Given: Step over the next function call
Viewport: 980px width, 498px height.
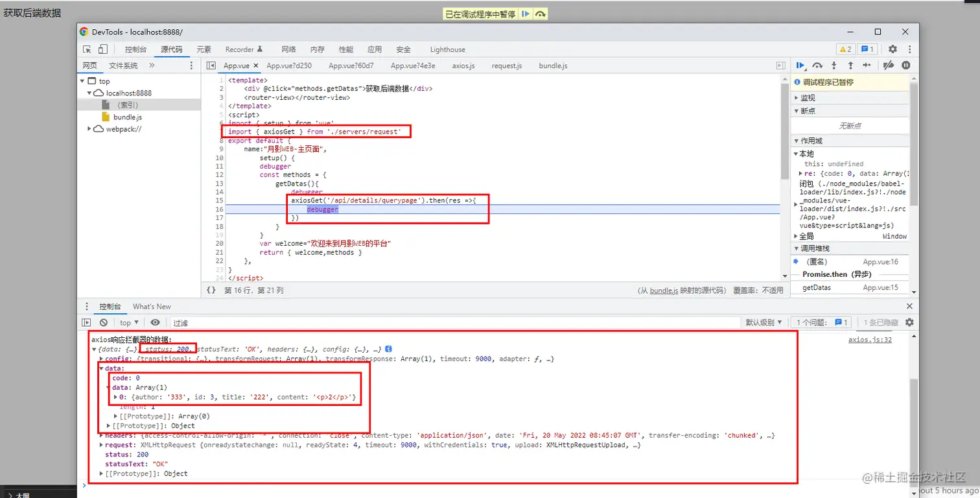Looking at the screenshot, I should coord(817,65).
